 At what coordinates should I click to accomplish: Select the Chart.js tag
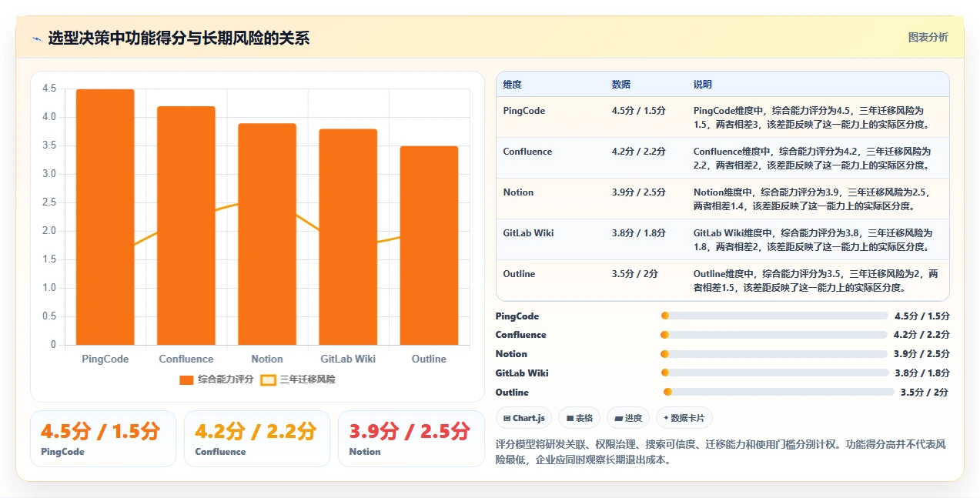523,418
